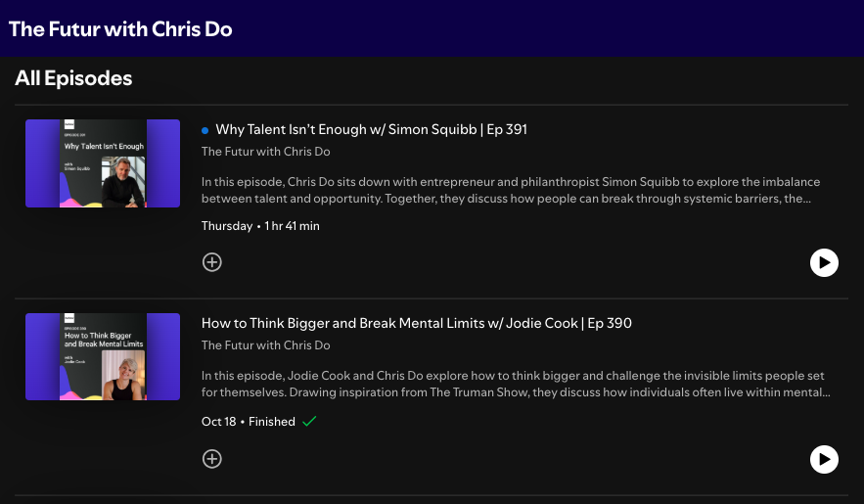Add Ep 390 to your library
The width and height of the screenshot is (864, 504).
tap(212, 459)
